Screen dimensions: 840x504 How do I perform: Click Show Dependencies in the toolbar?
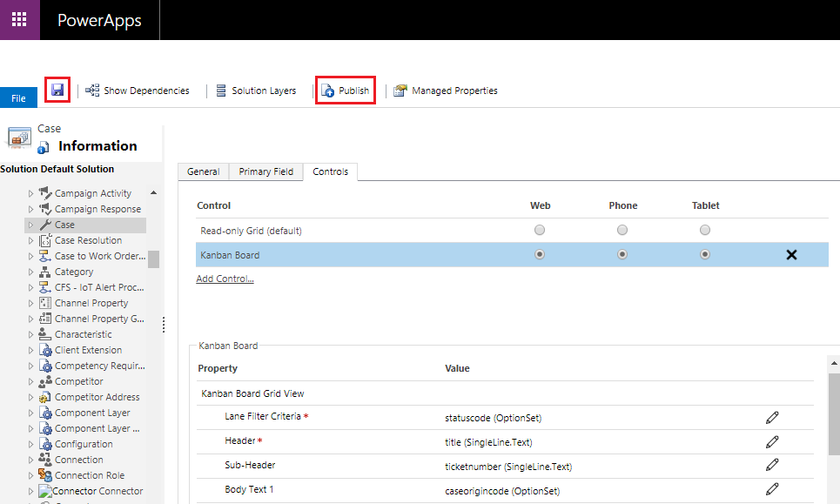(138, 91)
